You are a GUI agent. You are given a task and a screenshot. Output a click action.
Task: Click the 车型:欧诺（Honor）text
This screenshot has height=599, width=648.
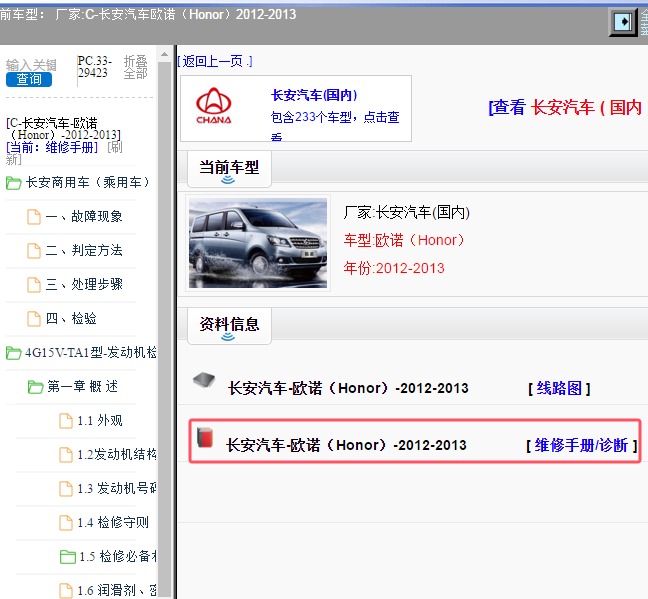(x=404, y=240)
